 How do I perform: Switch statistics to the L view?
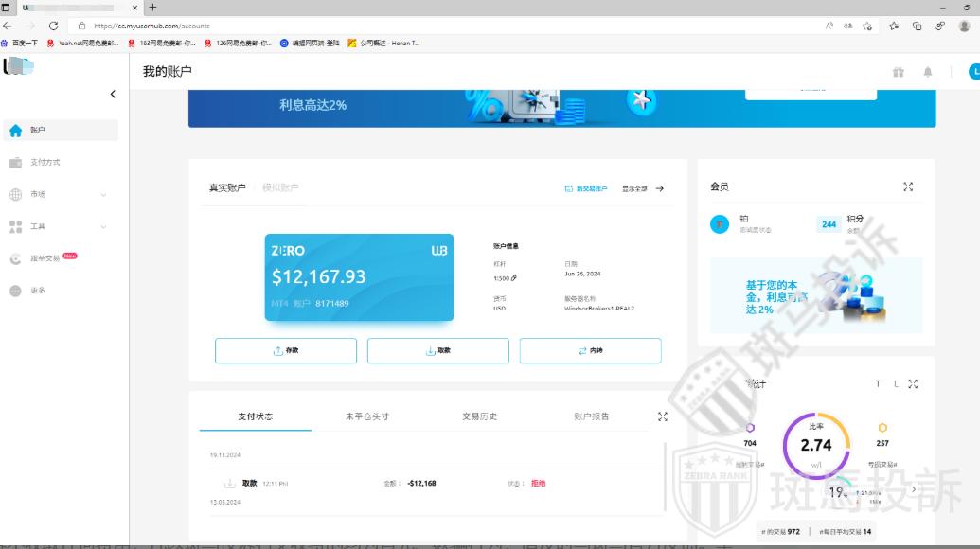[895, 384]
